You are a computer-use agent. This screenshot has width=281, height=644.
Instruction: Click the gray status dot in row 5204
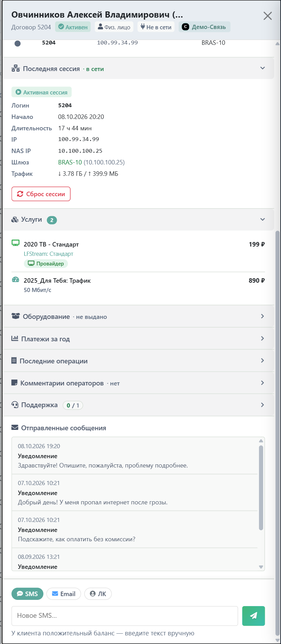tap(18, 43)
